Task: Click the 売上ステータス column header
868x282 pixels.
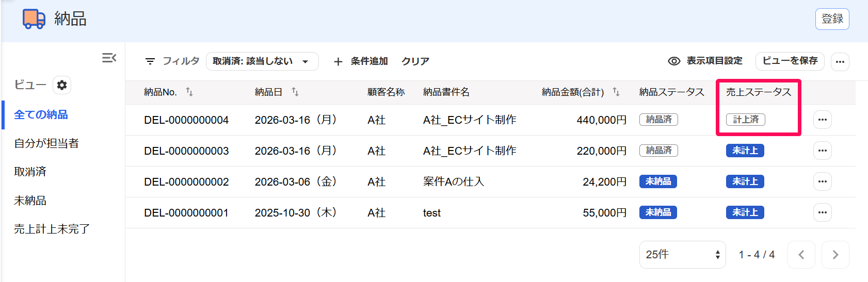Action: [x=759, y=92]
